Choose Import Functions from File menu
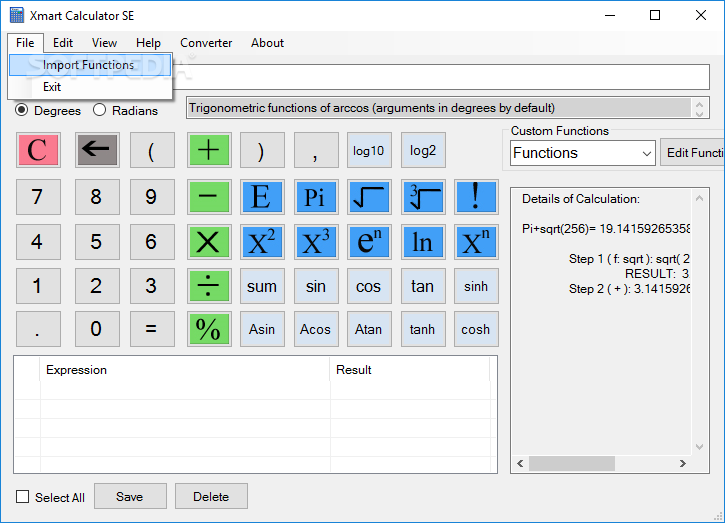This screenshot has width=725, height=523. [x=90, y=65]
